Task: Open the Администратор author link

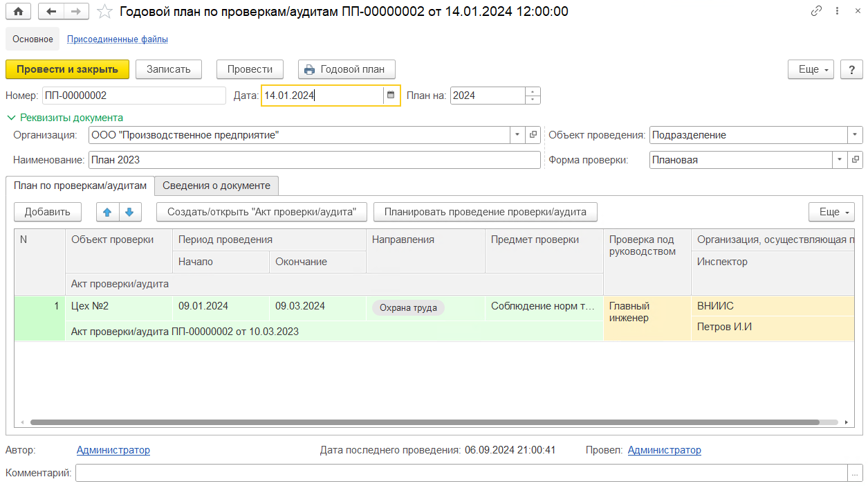Action: 113,450
